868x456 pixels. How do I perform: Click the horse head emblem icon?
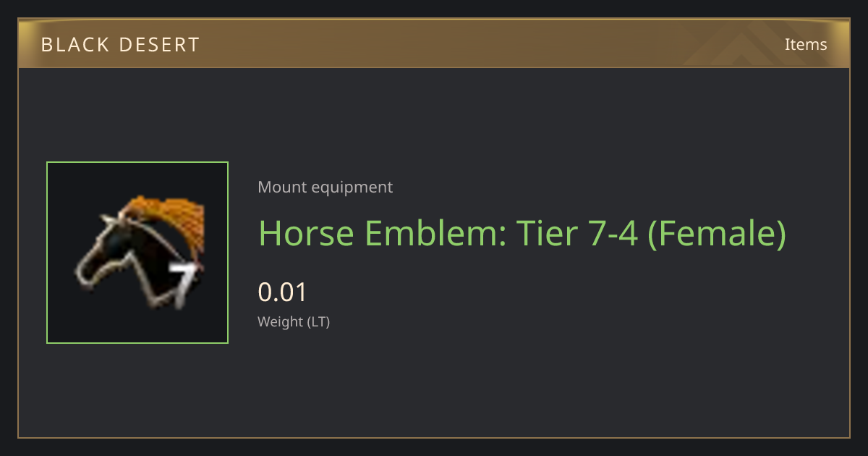tap(137, 251)
